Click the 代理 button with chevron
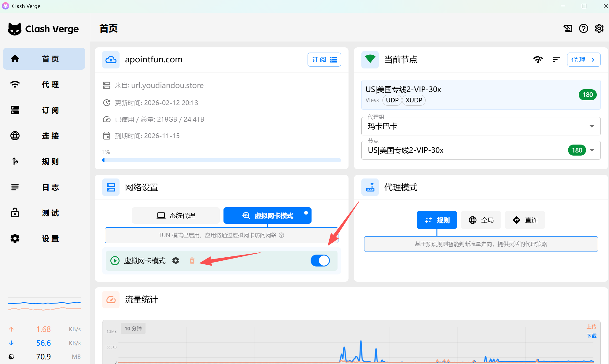609x364 pixels. pos(583,60)
